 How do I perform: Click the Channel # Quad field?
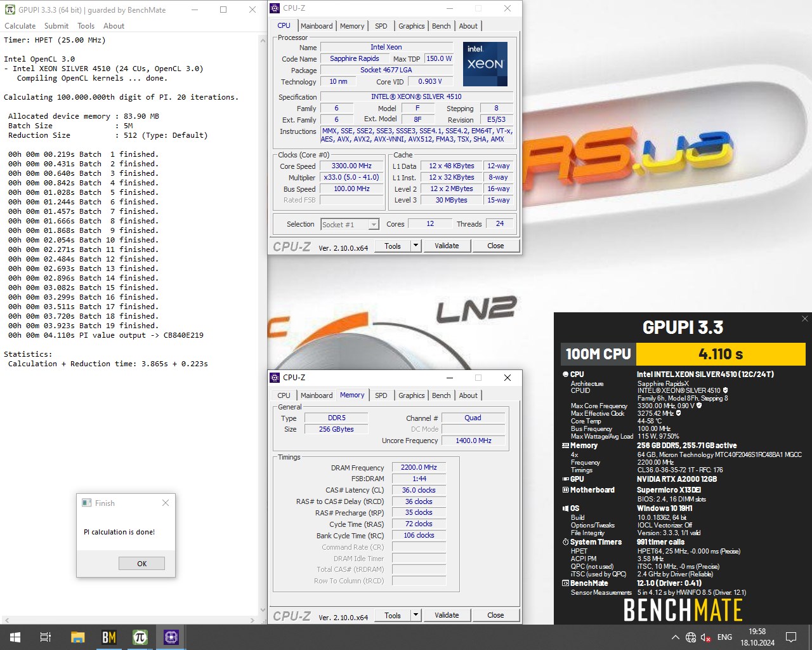pos(473,418)
